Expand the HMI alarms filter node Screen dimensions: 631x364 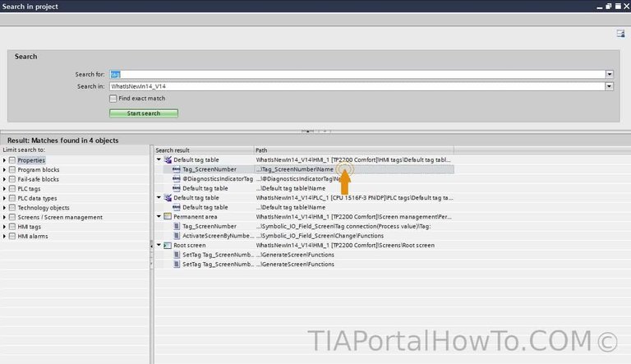coord(4,236)
